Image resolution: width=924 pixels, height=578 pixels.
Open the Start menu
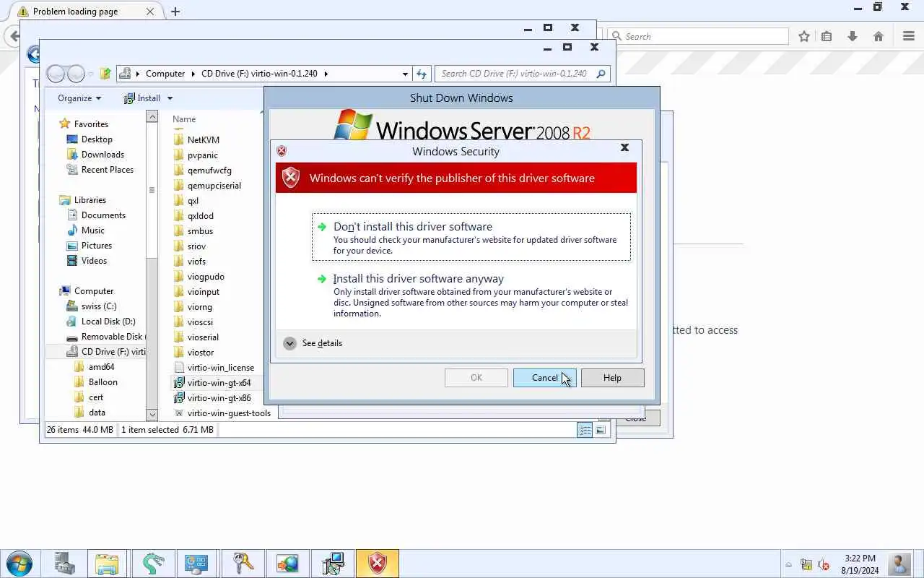(x=19, y=564)
